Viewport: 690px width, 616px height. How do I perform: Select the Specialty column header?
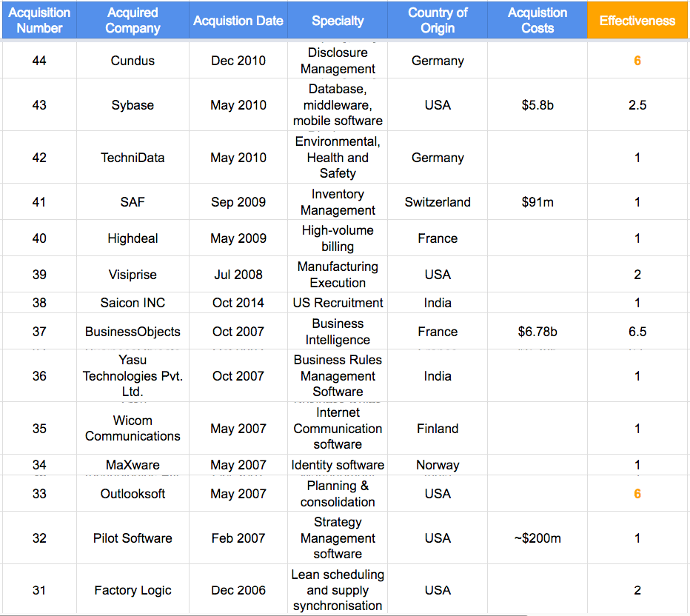(338, 20)
